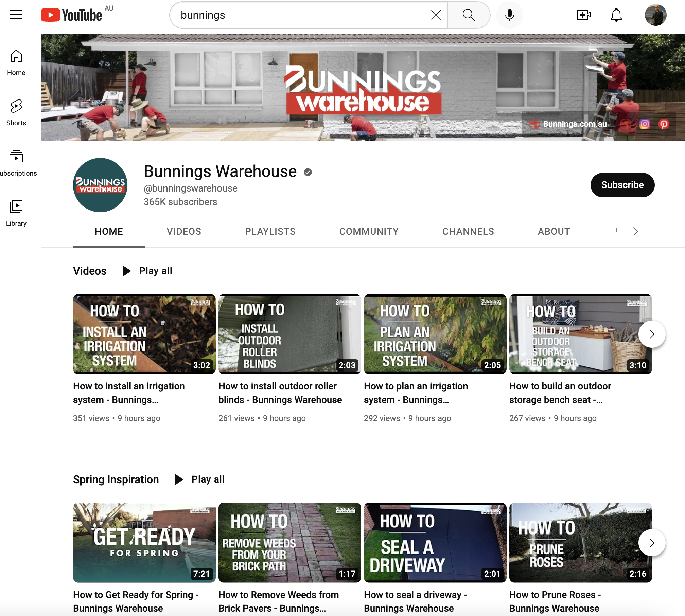Screen dimensions: 685x616
Task: Start a voice search with the microphone icon
Action: pyautogui.click(x=509, y=15)
